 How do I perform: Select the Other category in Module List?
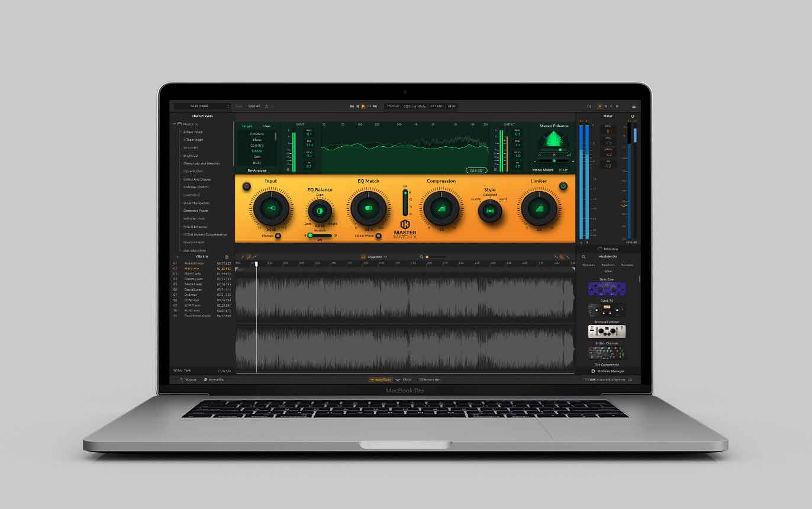(x=608, y=271)
